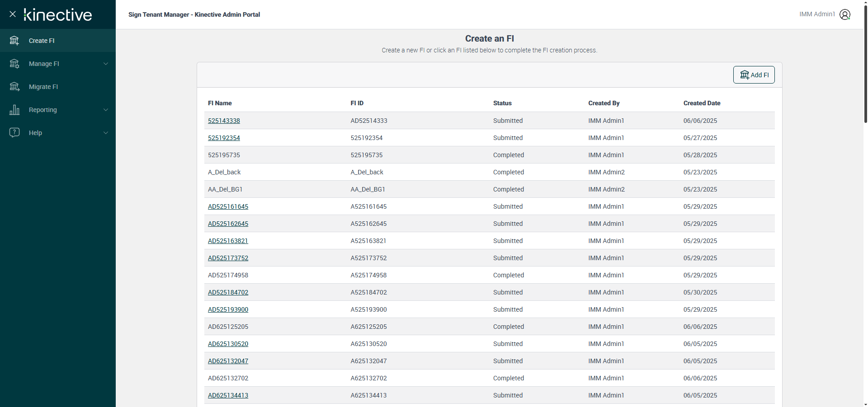Open the AD525161645 FI link

point(228,206)
